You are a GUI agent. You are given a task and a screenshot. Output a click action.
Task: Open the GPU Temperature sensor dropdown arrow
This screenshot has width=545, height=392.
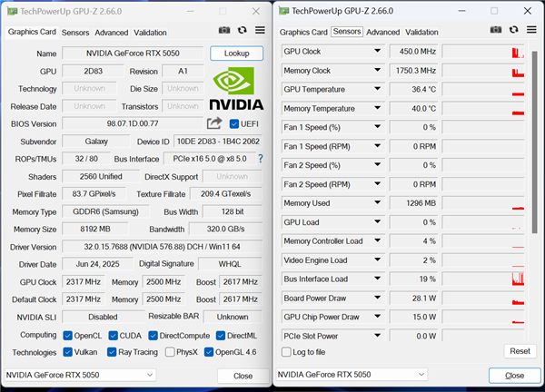click(377, 90)
